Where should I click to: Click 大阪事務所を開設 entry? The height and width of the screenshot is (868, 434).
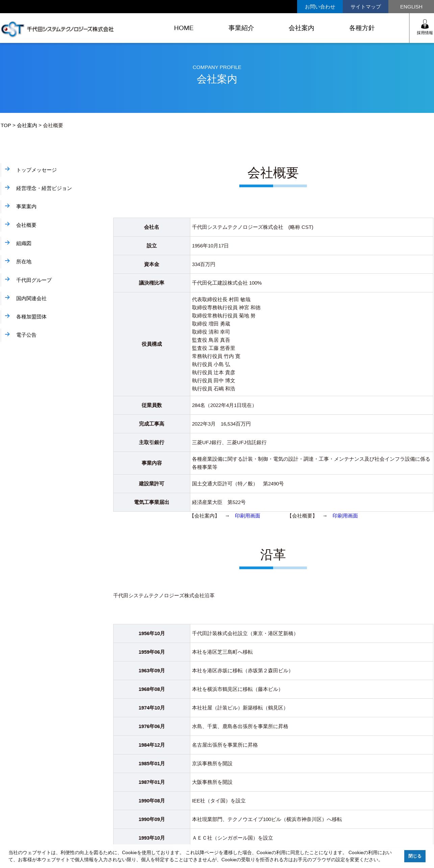(x=212, y=782)
